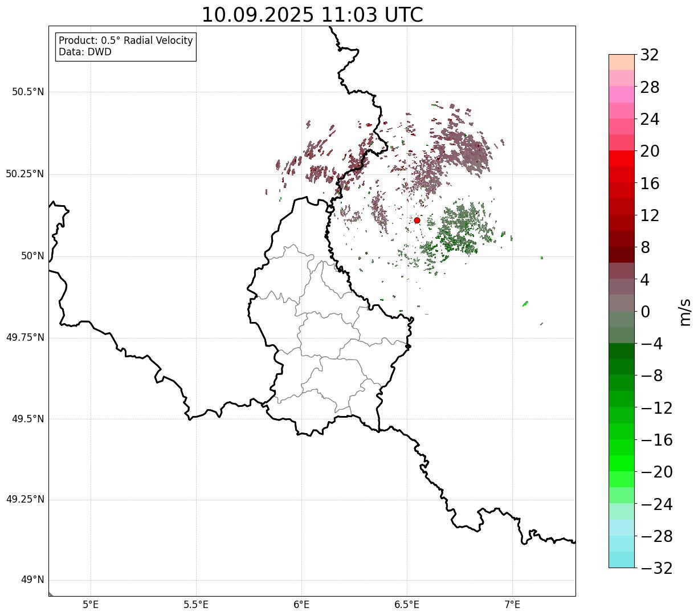Click the colorbar value −32
This screenshot has width=698, height=616.
point(656,568)
